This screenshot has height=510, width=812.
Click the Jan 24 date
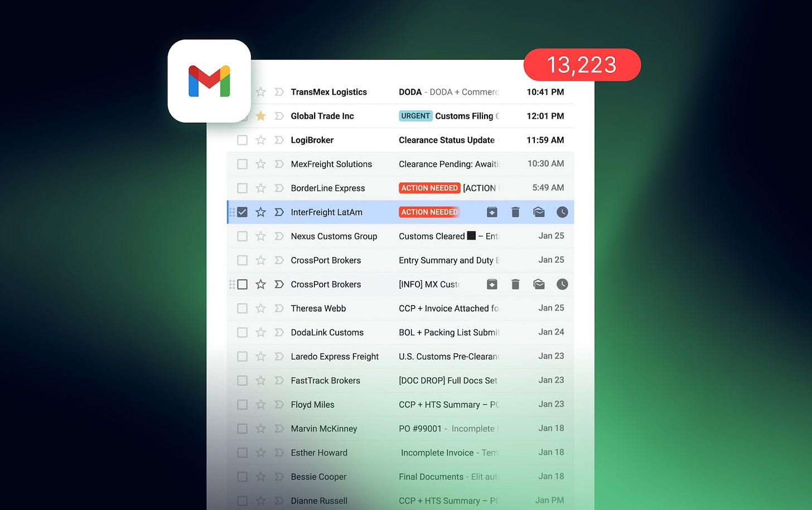click(x=551, y=332)
